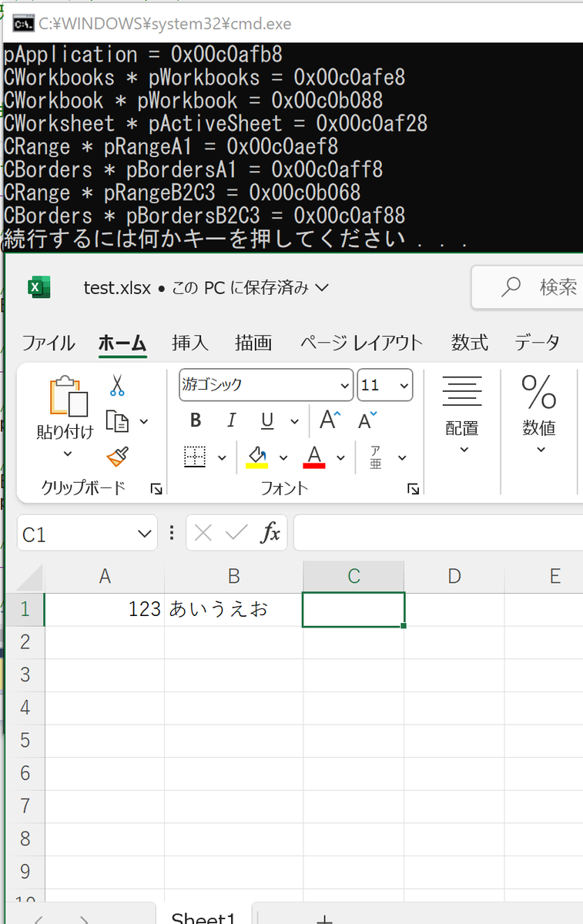583x924 pixels.
Task: Open the 配置 alignment group button
Action: point(462,414)
